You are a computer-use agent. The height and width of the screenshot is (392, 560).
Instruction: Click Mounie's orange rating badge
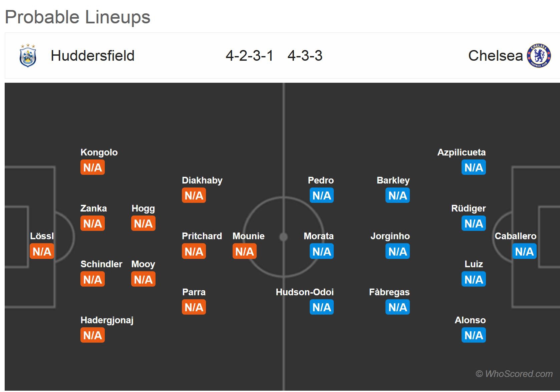pyautogui.click(x=244, y=252)
